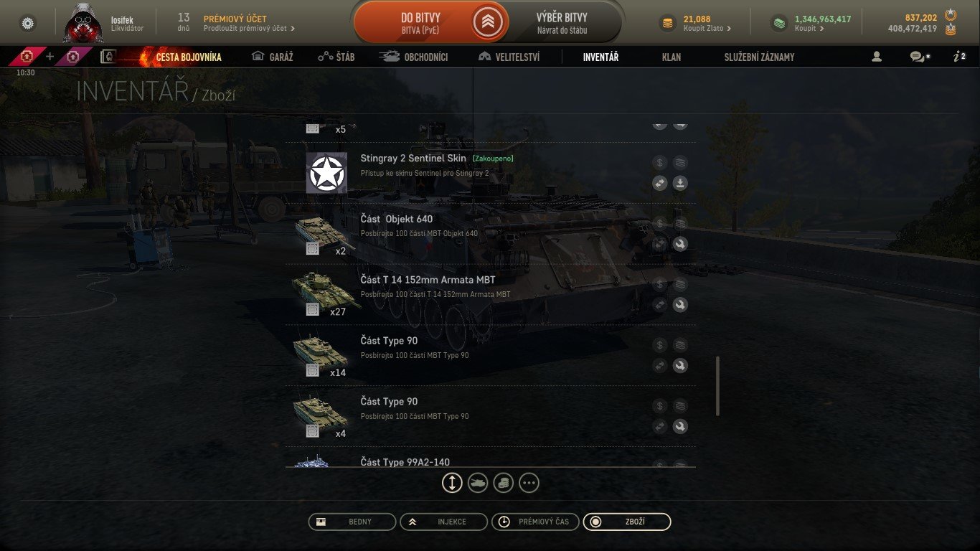Switch to Injekce category
The height and width of the screenshot is (551, 980).
[443, 522]
